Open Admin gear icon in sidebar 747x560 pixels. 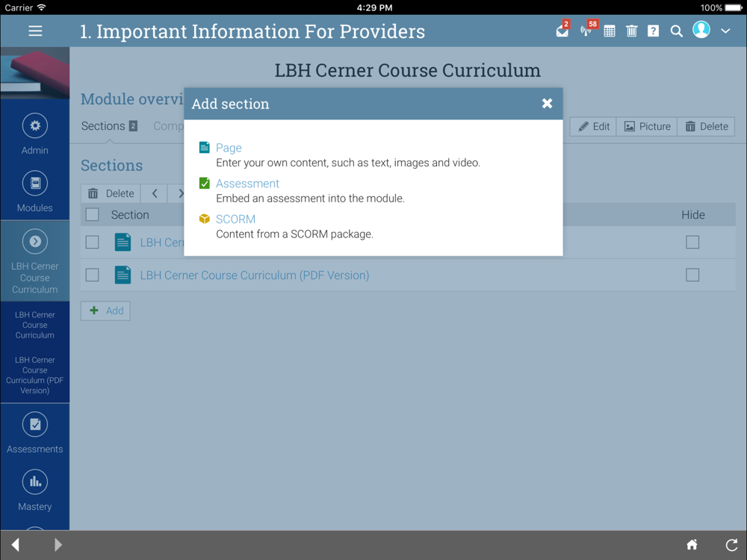[x=35, y=126]
